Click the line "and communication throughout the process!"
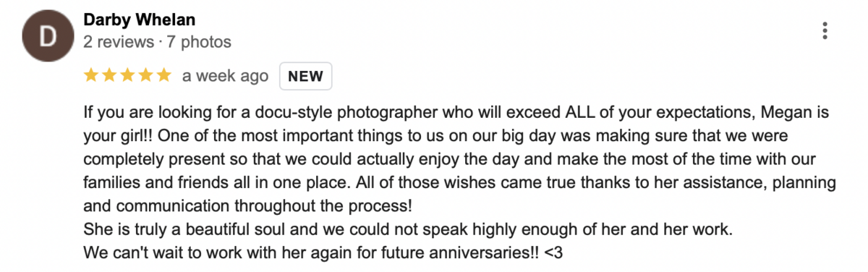The image size is (868, 272). coord(248,206)
